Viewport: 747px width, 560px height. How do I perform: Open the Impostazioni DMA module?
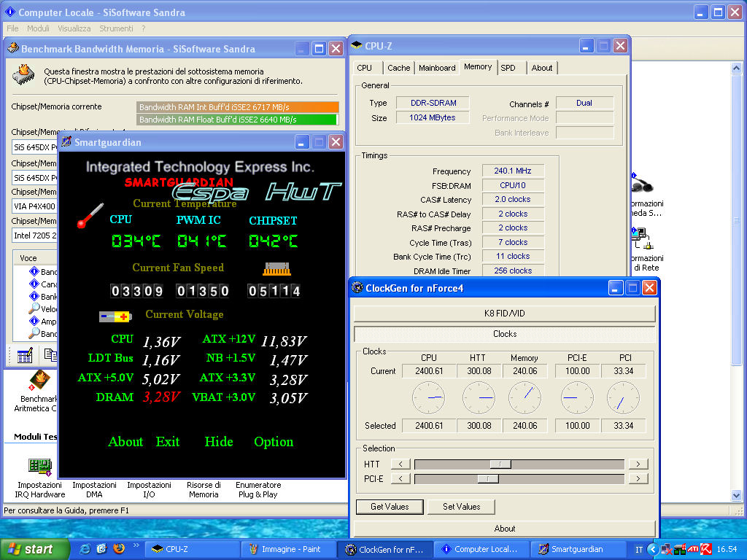[x=94, y=489]
